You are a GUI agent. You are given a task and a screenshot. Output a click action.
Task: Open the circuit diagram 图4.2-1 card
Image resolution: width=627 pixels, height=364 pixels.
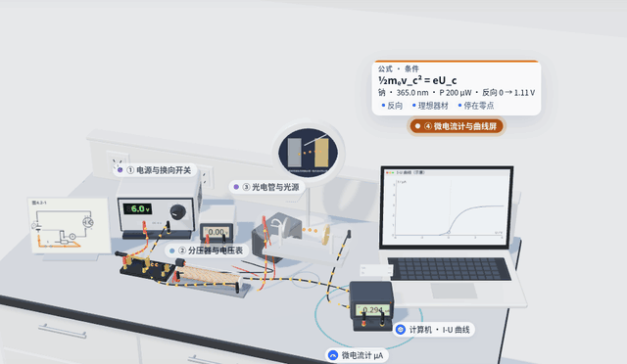[69, 225]
